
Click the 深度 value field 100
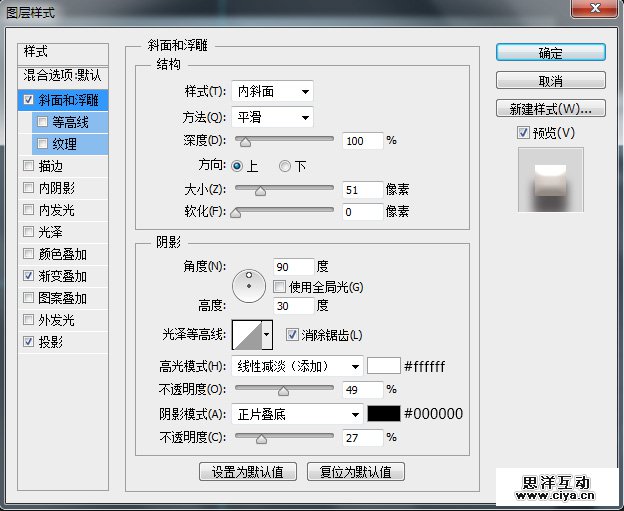[x=363, y=141]
